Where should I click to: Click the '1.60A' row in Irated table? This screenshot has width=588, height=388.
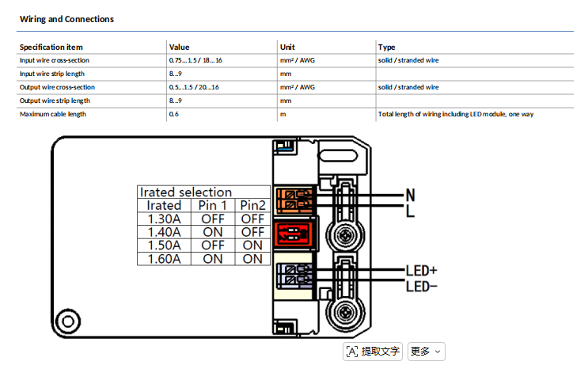pos(203,259)
